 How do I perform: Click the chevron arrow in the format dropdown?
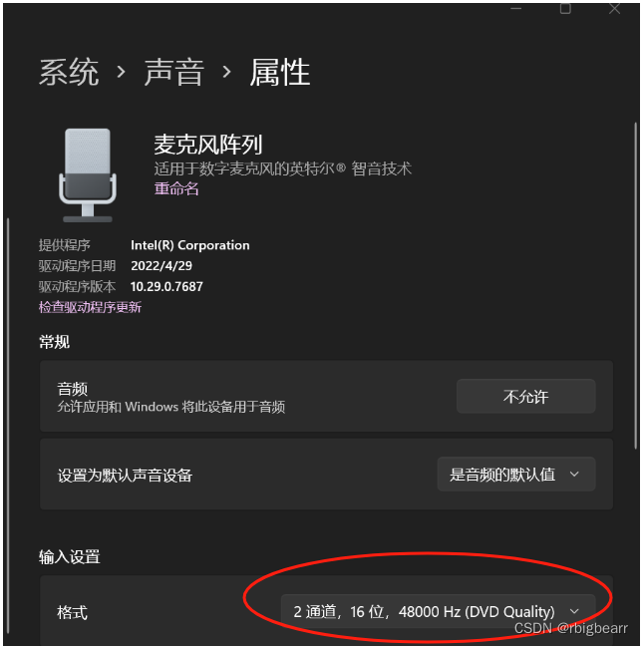[x=574, y=611]
